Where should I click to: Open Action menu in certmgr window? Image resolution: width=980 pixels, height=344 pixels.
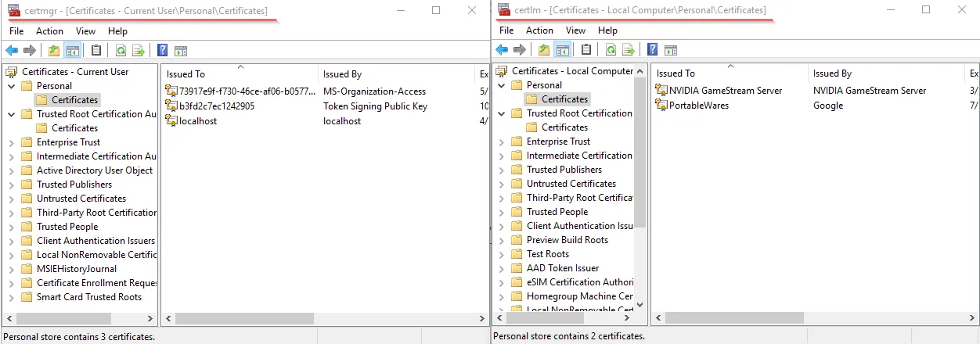point(50,31)
